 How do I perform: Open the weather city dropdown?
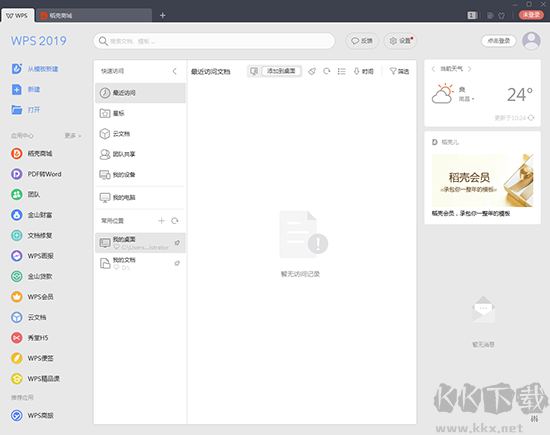click(467, 99)
